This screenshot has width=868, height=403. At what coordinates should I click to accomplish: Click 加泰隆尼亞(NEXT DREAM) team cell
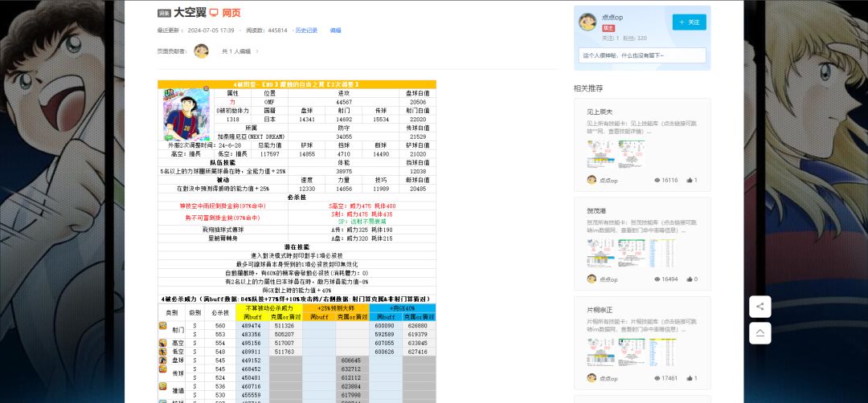coord(251,136)
